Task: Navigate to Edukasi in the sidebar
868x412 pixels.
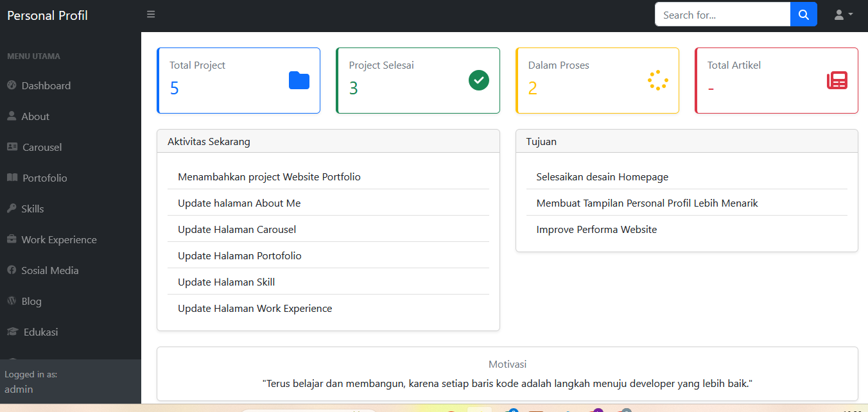Action: click(40, 332)
